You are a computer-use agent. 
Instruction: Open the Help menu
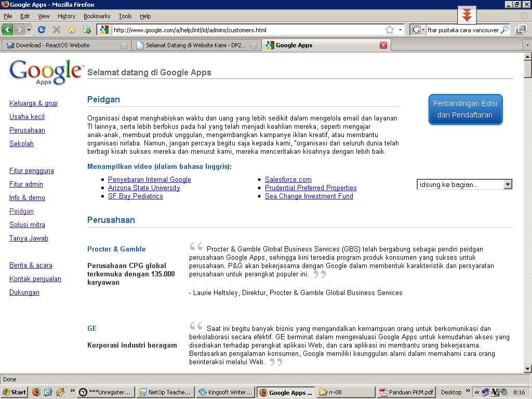(x=145, y=16)
